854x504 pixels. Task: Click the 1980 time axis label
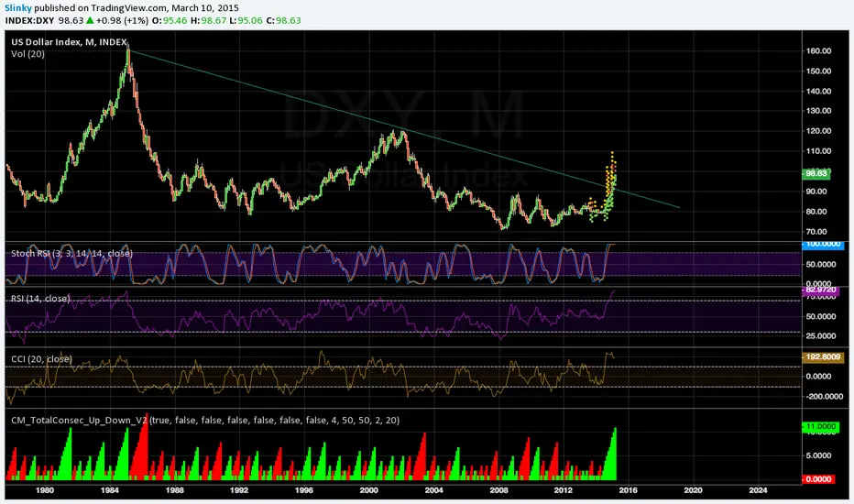(45, 490)
